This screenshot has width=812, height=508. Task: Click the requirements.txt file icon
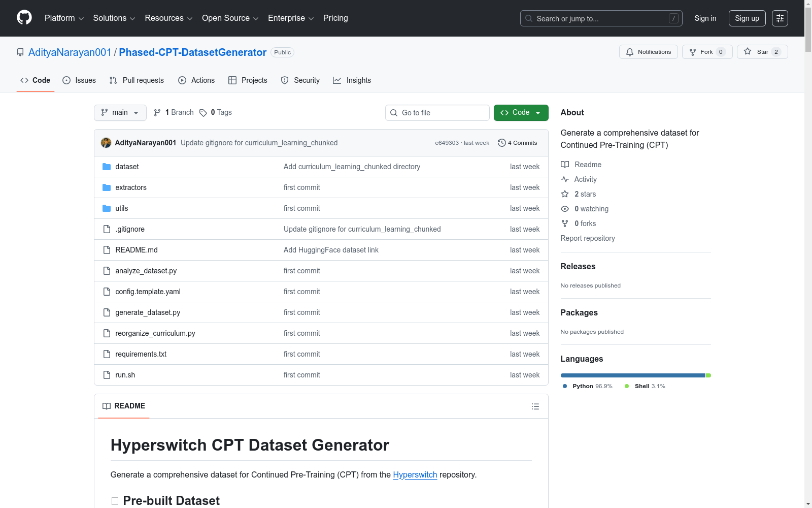107,354
